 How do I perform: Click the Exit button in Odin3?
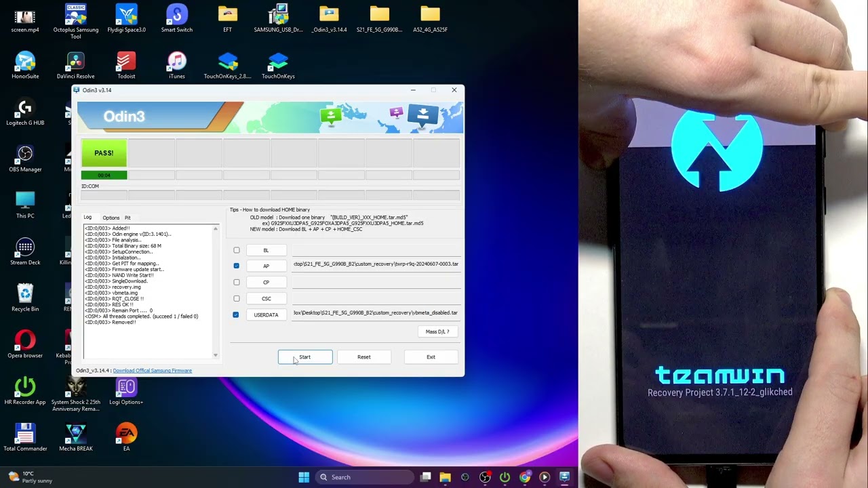[x=431, y=357]
